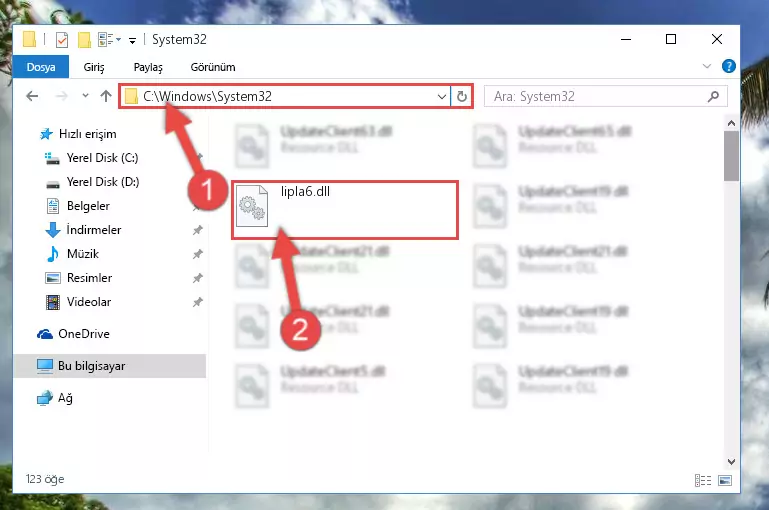The image size is (769, 510).
Task: Click the C:\Windows\System32 address bar
Action: point(284,96)
